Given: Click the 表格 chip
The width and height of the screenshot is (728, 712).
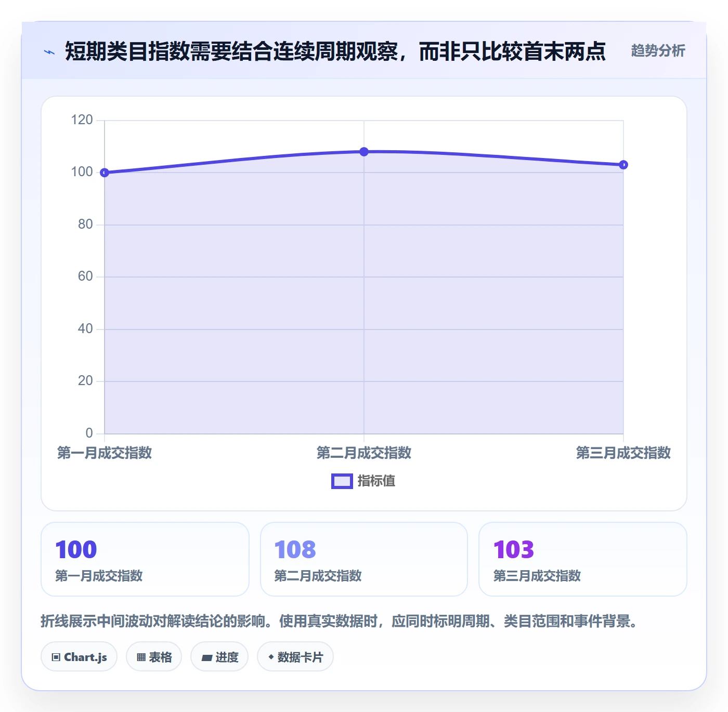Looking at the screenshot, I should pyautogui.click(x=154, y=657).
